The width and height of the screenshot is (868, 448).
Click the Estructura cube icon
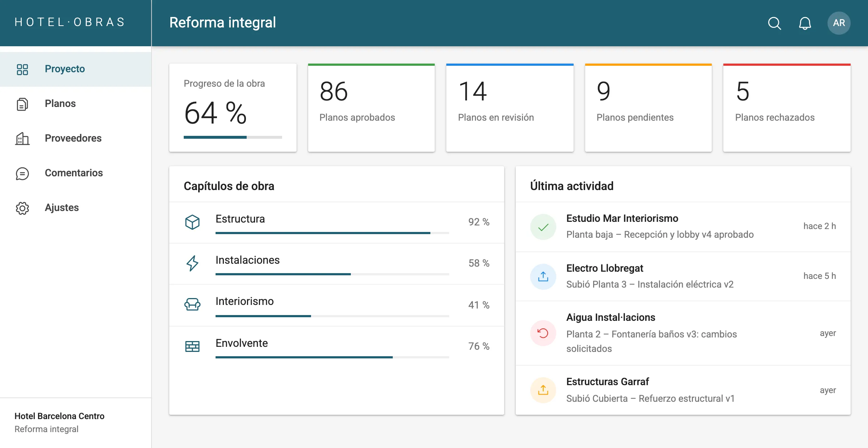192,222
